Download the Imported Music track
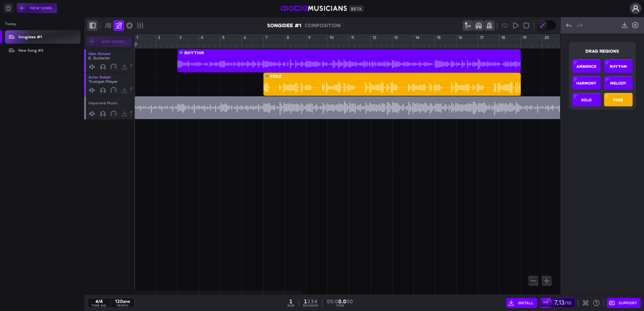Screen dimensions: 644x311 pyautogui.click(x=124, y=114)
